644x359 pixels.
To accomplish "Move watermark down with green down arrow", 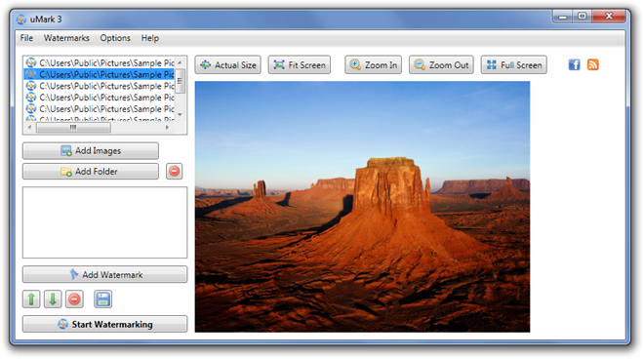I will (x=53, y=299).
